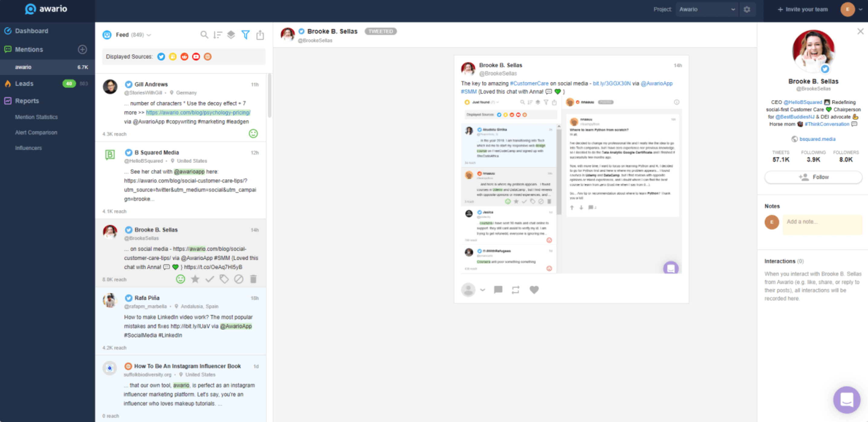Open the awario.com psychology-pricing blog link
This screenshot has height=422, width=868.
pos(198,112)
